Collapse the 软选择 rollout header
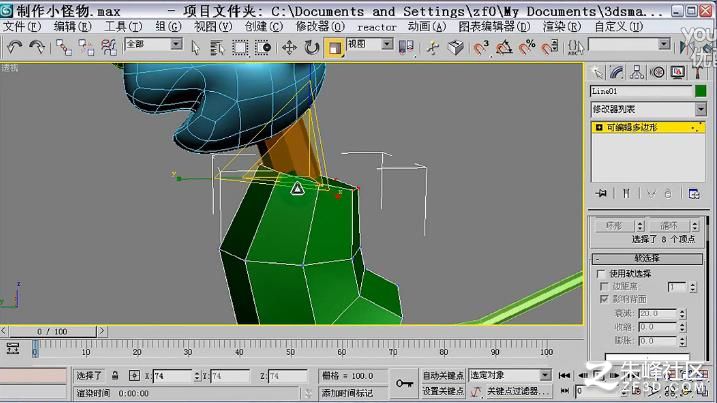The image size is (717, 403). [647, 258]
